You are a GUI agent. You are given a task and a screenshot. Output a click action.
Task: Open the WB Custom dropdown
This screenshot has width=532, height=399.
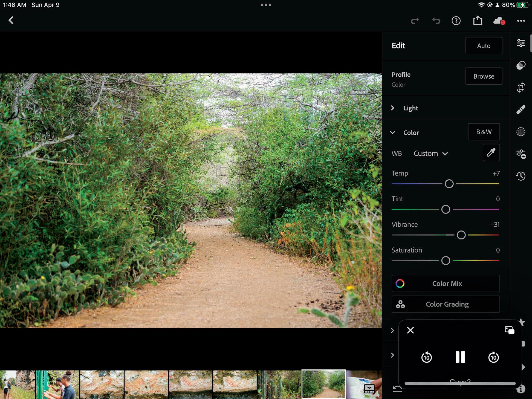(x=430, y=154)
